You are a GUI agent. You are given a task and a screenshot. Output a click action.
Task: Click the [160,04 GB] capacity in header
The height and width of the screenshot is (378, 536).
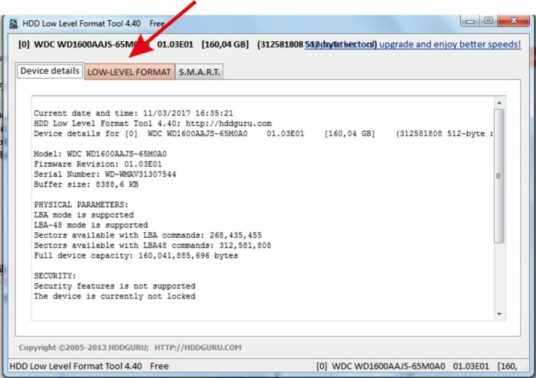coord(225,44)
